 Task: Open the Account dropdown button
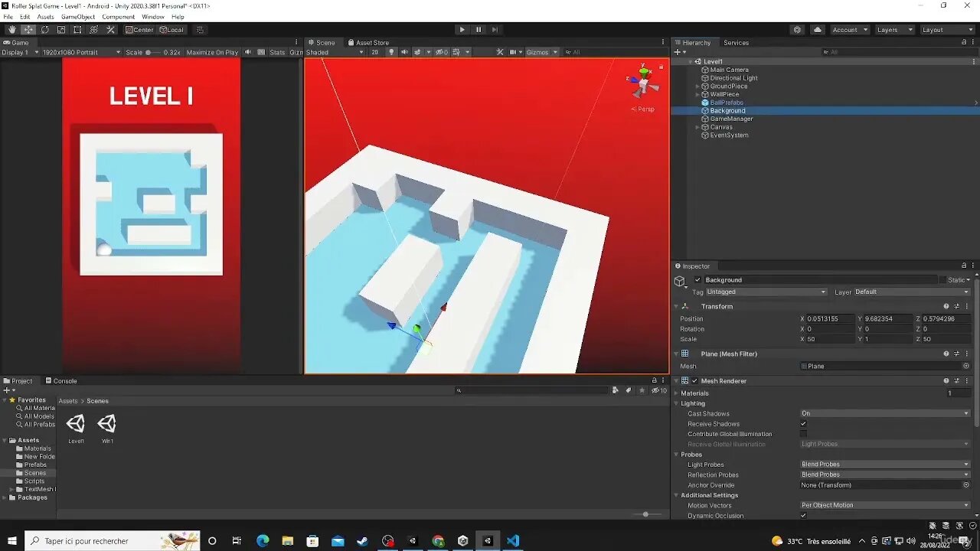coord(849,30)
